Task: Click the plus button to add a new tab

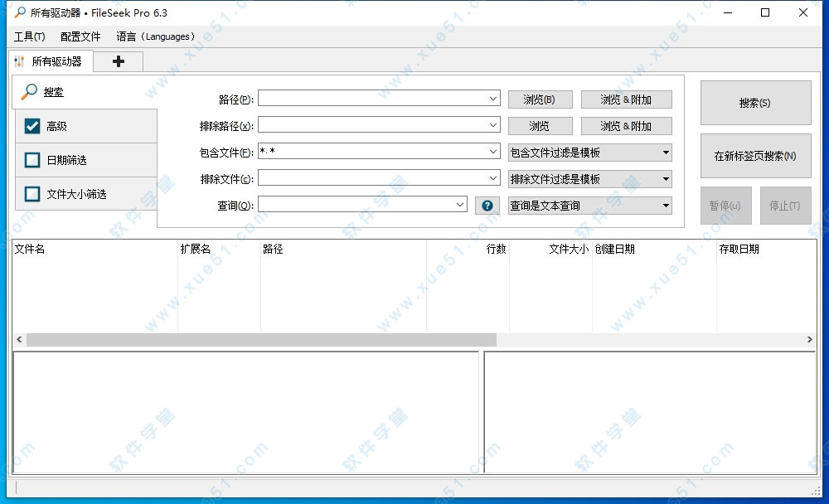Action: pos(118,61)
